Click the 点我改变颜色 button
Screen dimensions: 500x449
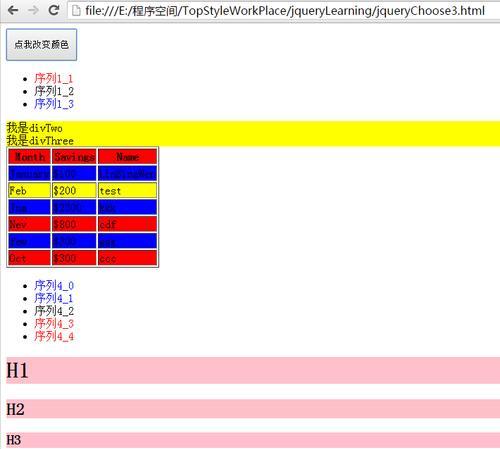(x=41, y=45)
